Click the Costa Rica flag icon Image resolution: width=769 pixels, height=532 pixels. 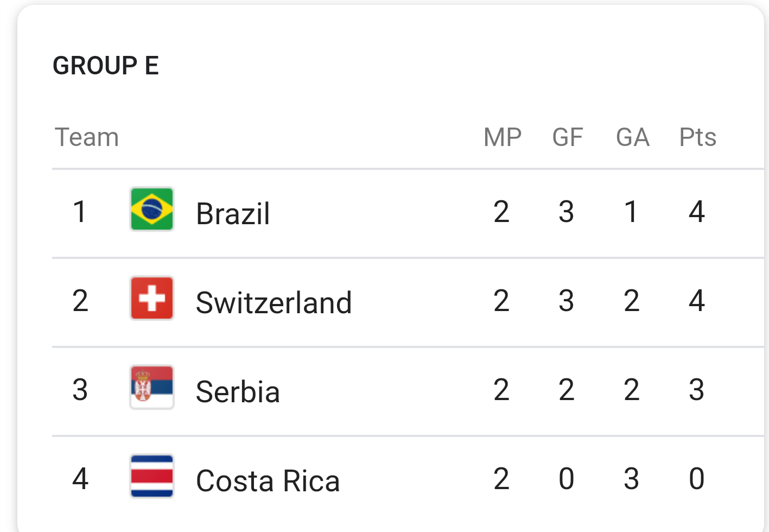tap(152, 477)
